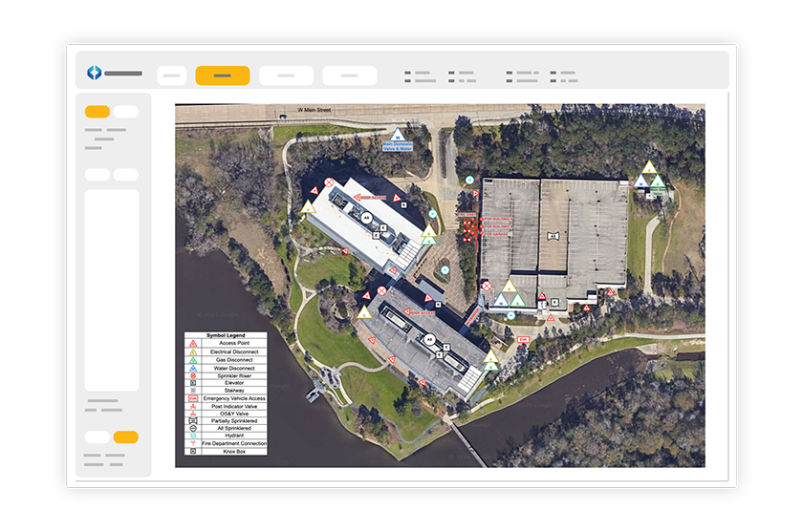Click the large white panel in sidebar

point(112,276)
